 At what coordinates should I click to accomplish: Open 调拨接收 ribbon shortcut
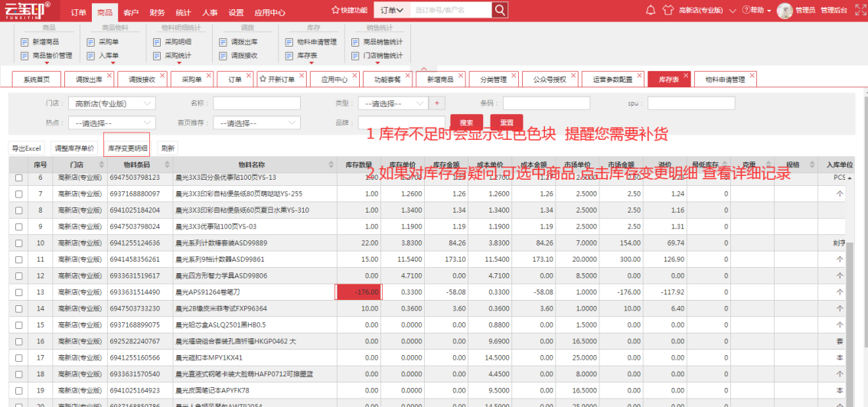(x=239, y=56)
